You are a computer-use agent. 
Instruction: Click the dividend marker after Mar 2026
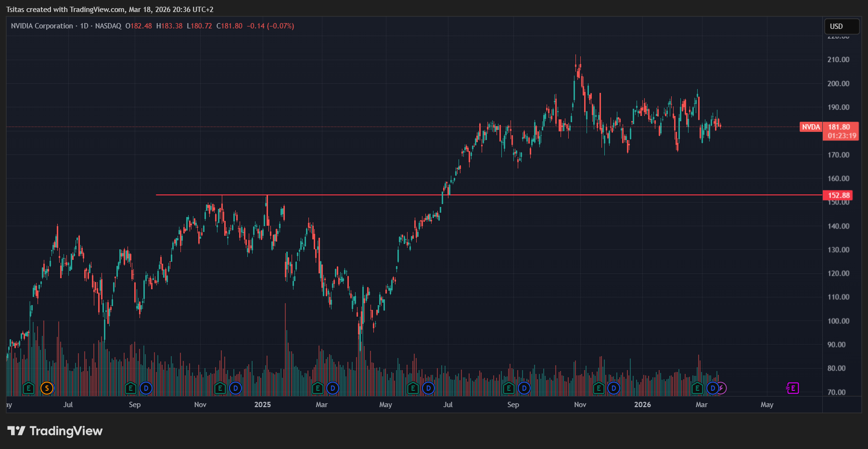(x=713, y=388)
